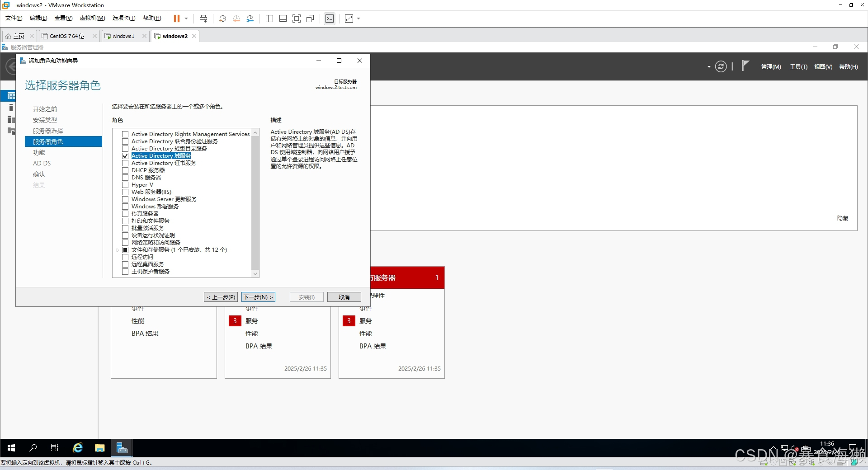Refresh Server Manager with the circular arrows icon
This screenshot has width=868, height=470.
click(721, 66)
